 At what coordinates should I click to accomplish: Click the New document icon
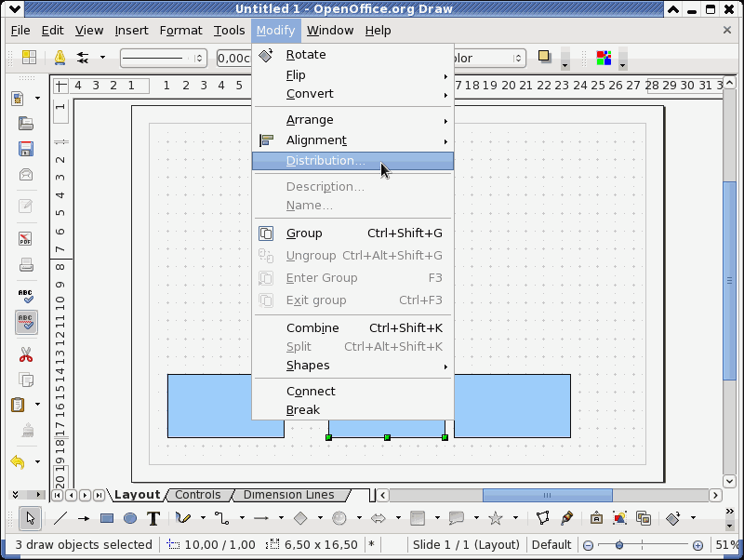coord(18,99)
